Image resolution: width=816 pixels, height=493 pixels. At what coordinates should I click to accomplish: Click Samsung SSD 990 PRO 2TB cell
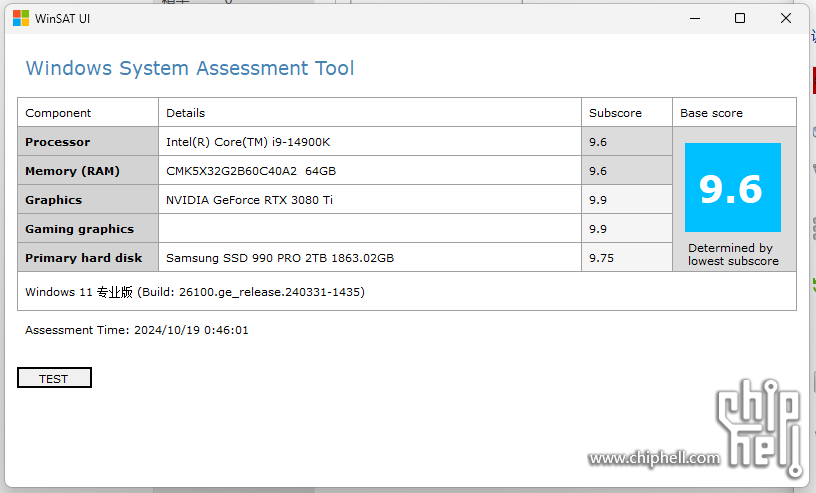(369, 258)
